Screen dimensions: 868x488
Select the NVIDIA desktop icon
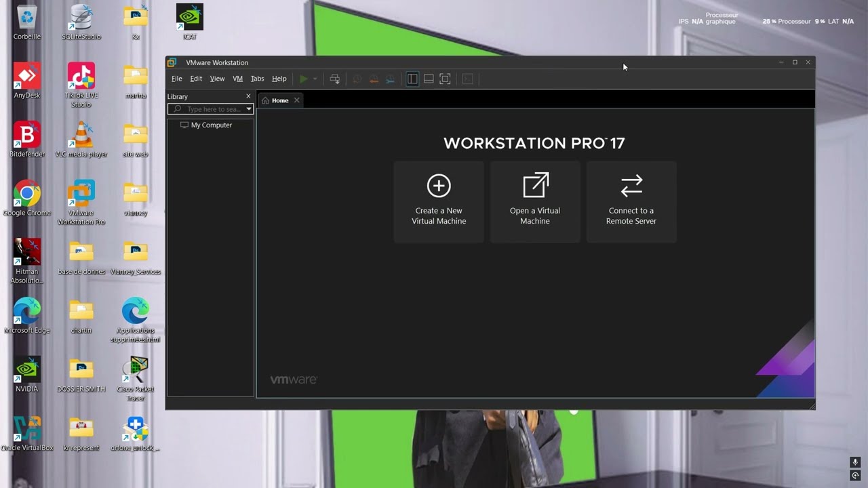tap(27, 374)
